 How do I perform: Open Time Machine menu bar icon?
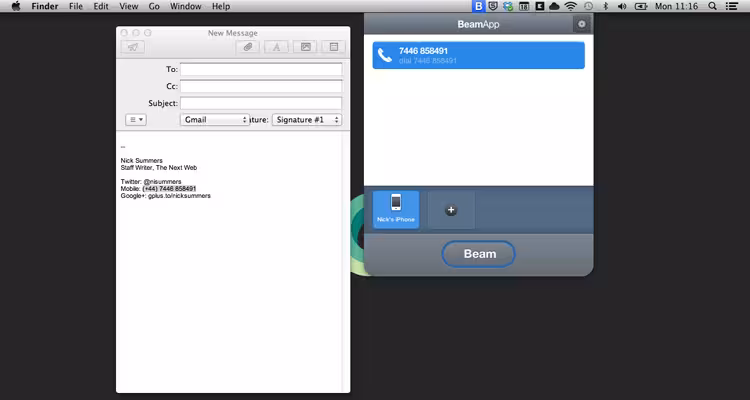point(588,6)
